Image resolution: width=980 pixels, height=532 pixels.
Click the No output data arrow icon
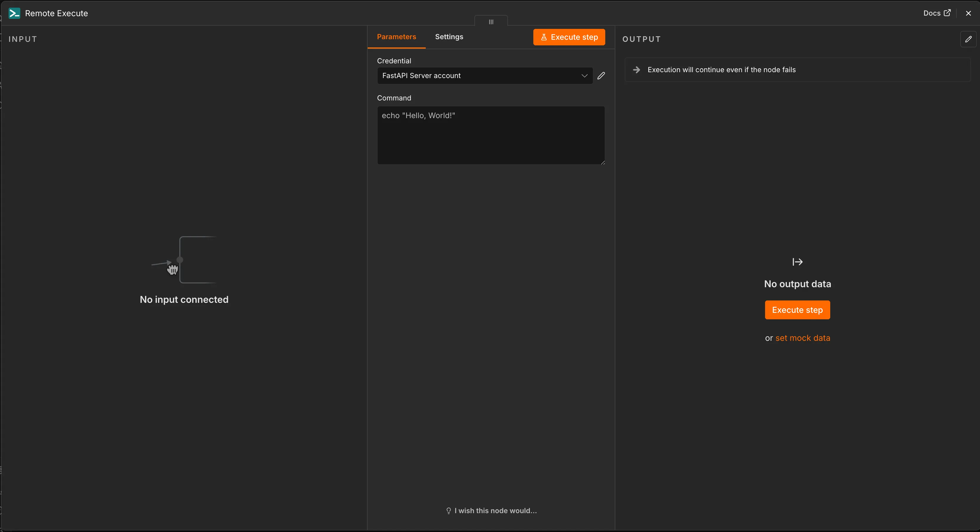[x=798, y=262]
